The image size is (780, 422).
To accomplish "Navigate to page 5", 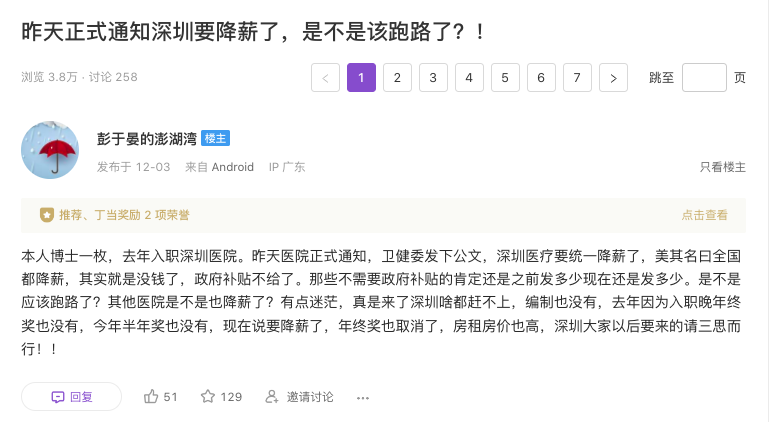I will pyautogui.click(x=505, y=77).
